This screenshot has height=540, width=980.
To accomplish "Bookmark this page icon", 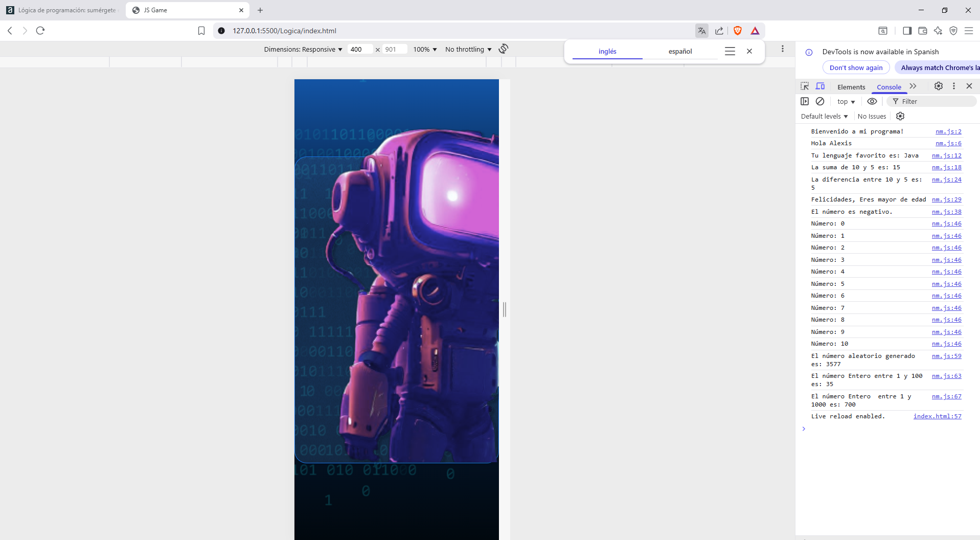I will 201,31.
